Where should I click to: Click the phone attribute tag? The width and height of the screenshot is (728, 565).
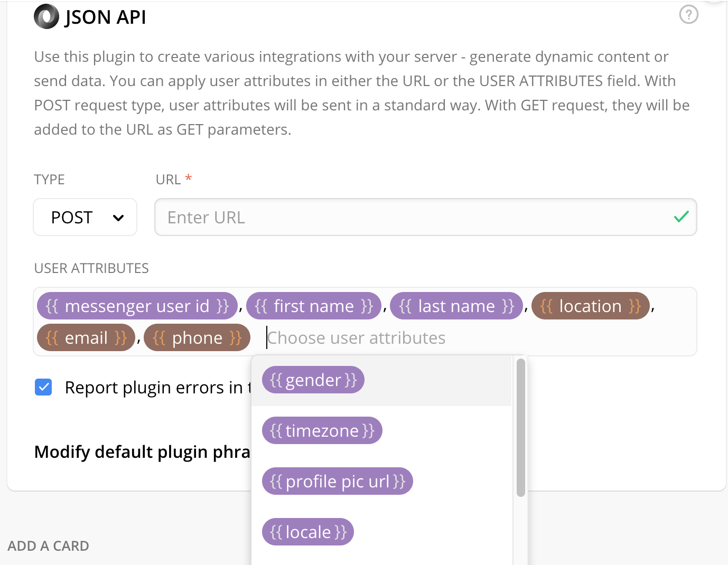coord(197,338)
